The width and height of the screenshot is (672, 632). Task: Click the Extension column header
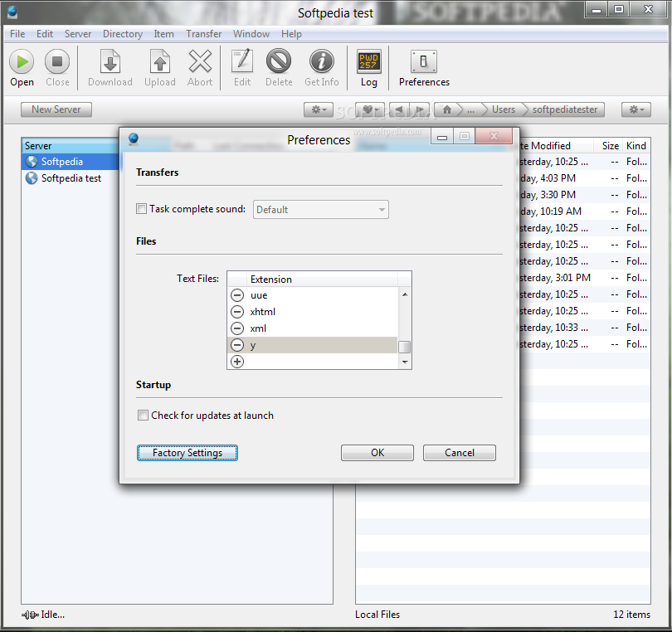(322, 280)
